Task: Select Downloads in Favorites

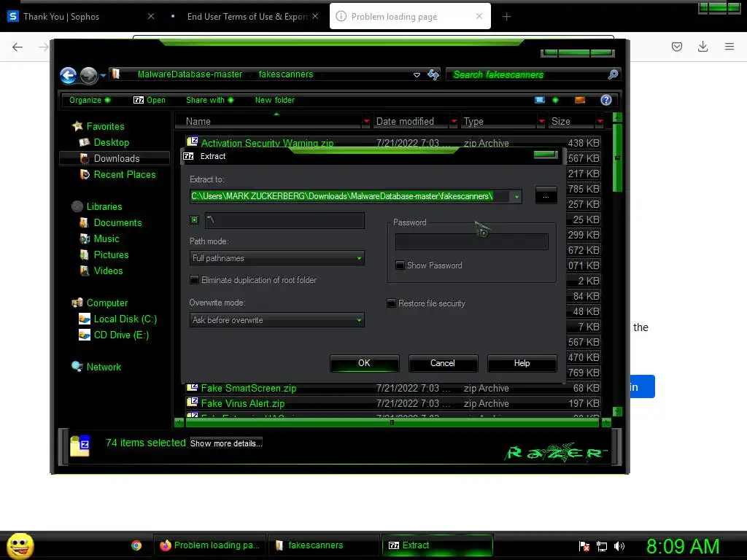Action: coord(115,158)
